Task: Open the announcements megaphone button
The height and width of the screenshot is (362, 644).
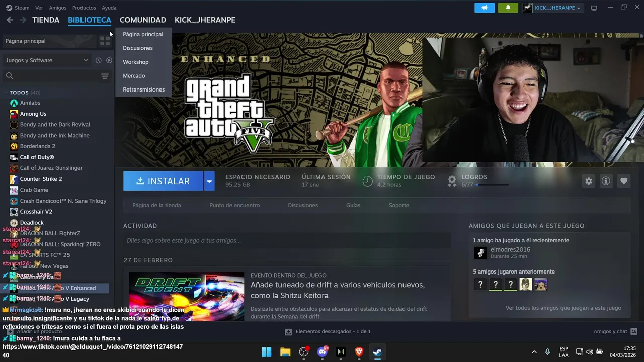Action: (485, 8)
